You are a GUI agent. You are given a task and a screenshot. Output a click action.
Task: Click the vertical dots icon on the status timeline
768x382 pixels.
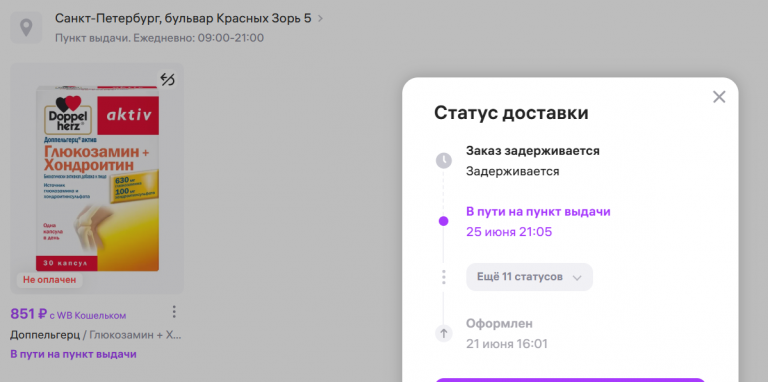tap(444, 277)
